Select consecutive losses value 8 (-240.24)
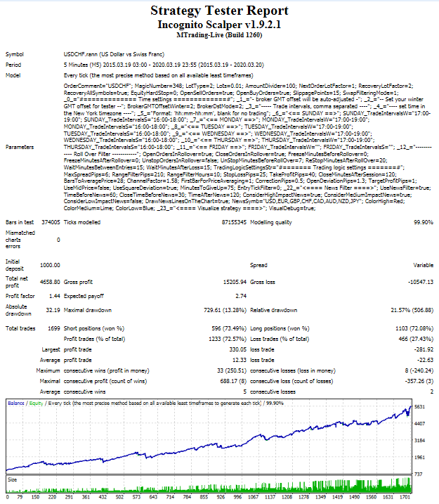 point(419,370)
